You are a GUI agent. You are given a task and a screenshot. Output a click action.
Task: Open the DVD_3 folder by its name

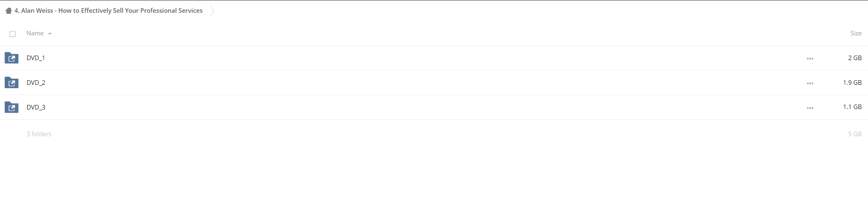pos(36,107)
